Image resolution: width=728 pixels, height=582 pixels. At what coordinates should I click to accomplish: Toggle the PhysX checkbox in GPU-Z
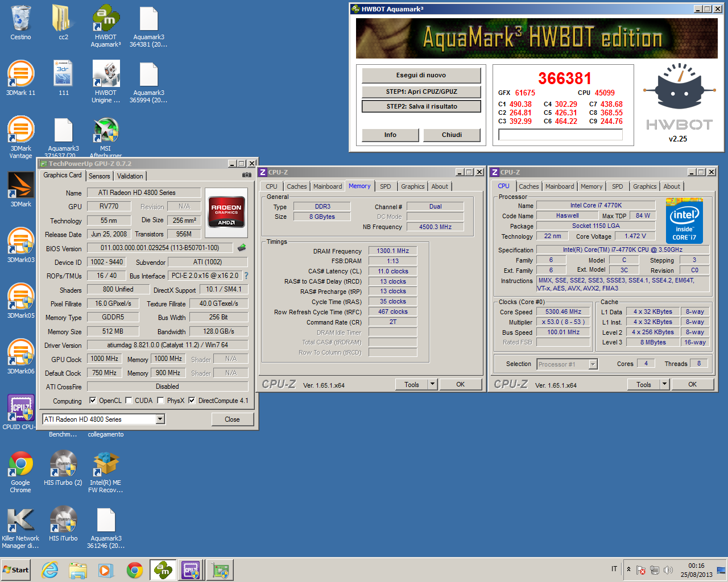click(161, 401)
